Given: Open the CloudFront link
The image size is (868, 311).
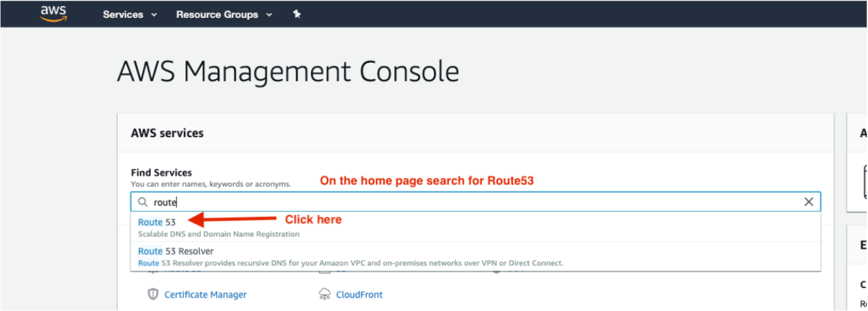Looking at the screenshot, I should (x=359, y=295).
